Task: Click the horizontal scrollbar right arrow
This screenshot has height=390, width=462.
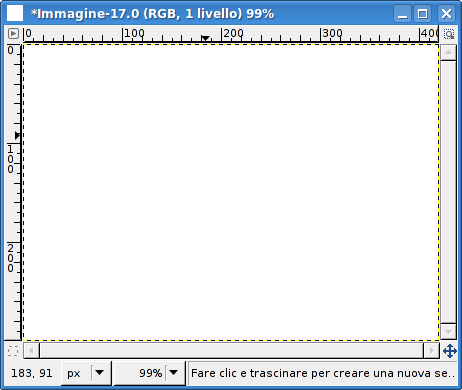Action: [432, 351]
